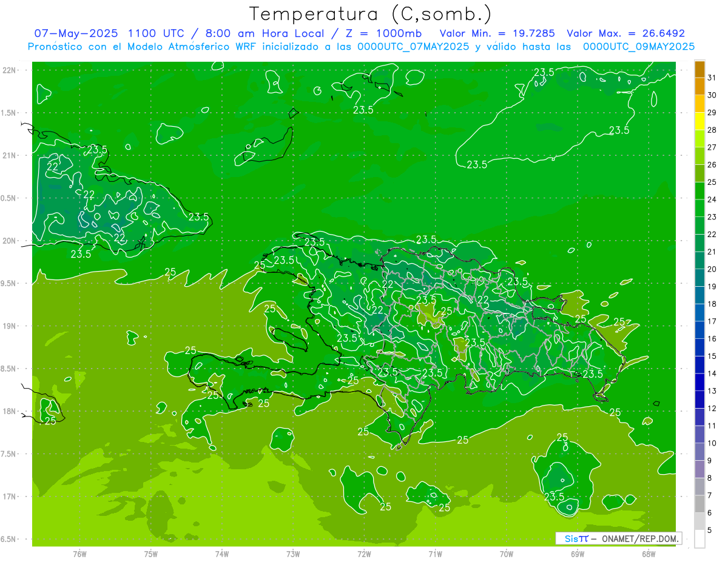This screenshot has width=728, height=562.
Task: Click the '69W' longitude axis label
Action: [x=578, y=554]
